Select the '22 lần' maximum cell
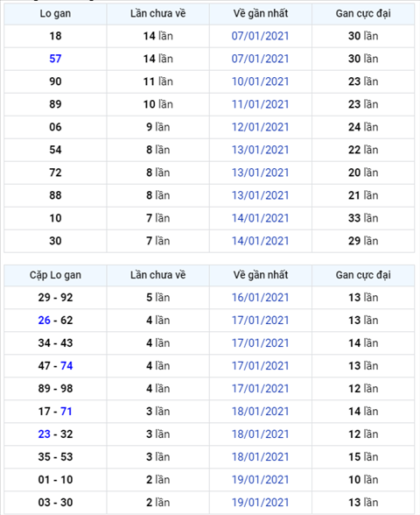Image resolution: width=420 pixels, height=515 pixels. tap(363, 150)
